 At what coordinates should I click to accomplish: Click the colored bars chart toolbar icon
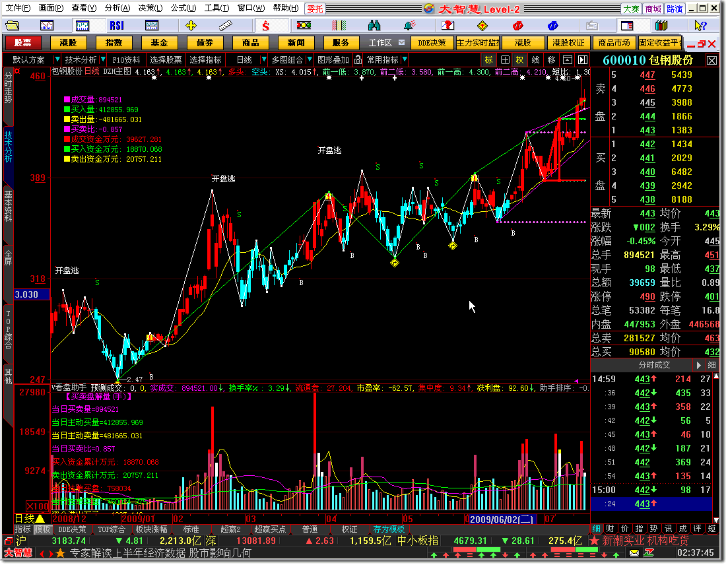339,26
